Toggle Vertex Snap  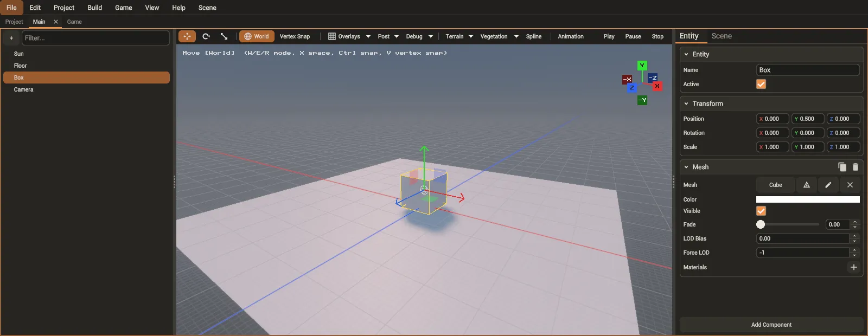tap(295, 36)
